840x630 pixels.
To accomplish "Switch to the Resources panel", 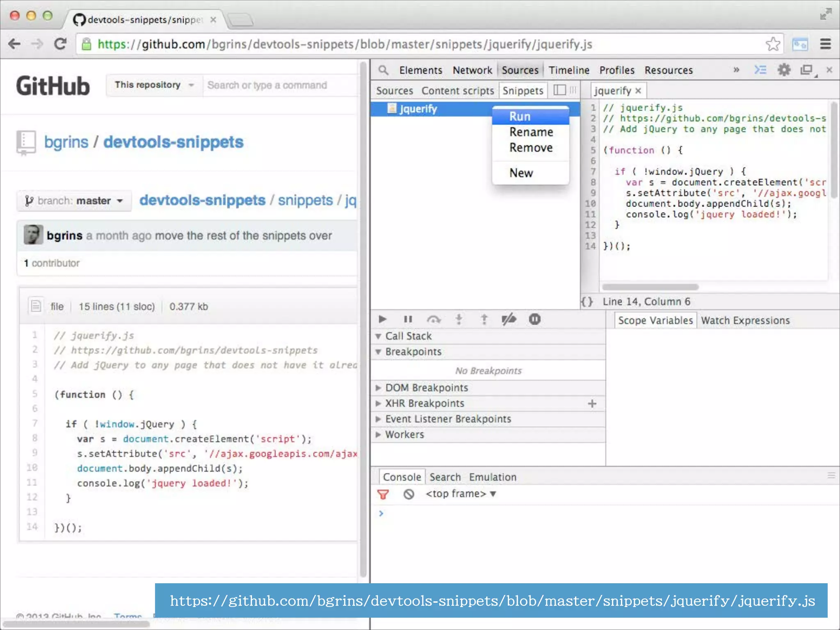I will 669,70.
